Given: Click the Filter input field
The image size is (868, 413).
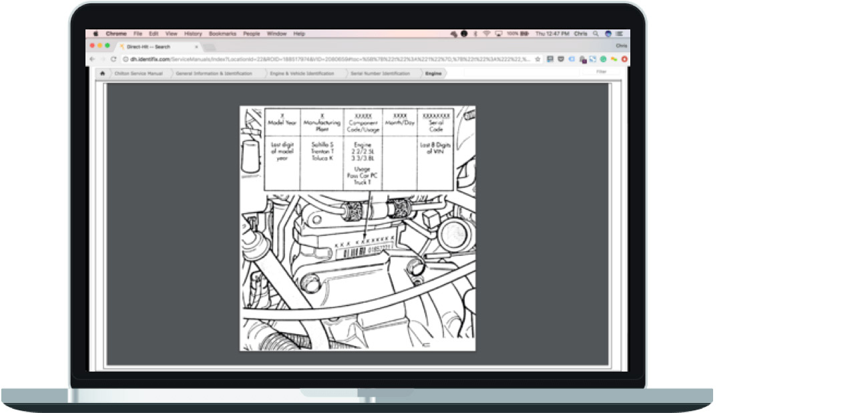Looking at the screenshot, I should [x=602, y=72].
